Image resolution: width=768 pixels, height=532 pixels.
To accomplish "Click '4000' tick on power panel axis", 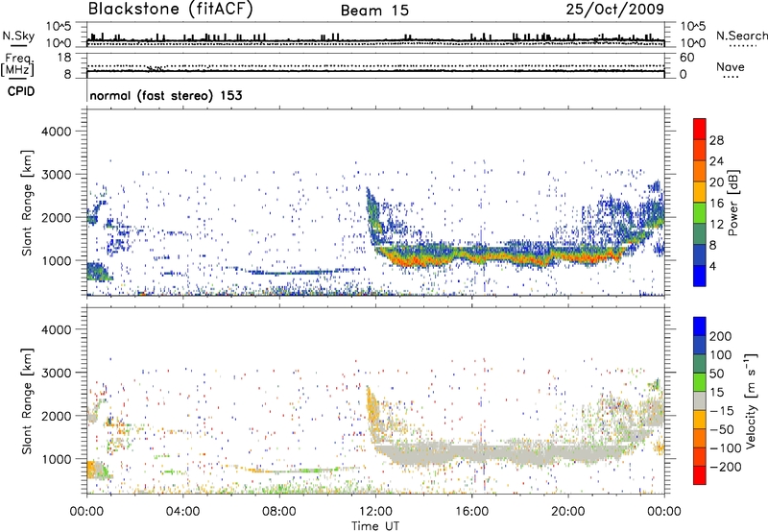I will pos(57,132).
